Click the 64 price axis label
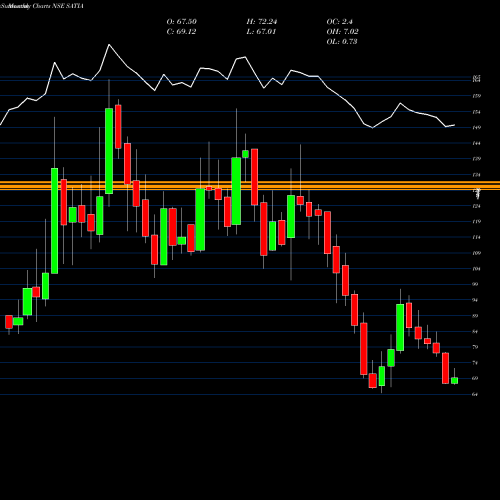The width and height of the screenshot is (500, 500). pyautogui.click(x=476, y=394)
